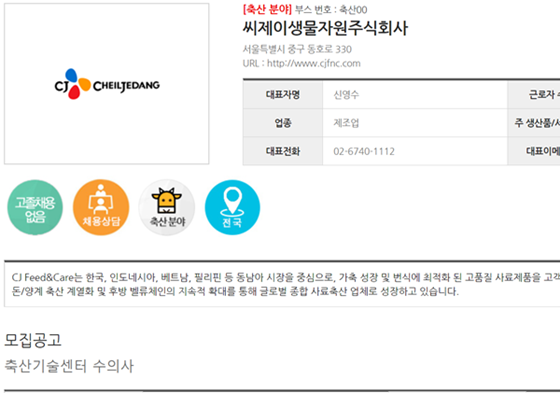Open the CJ CheilJedang logo image
The height and width of the screenshot is (393, 560).
(107, 84)
